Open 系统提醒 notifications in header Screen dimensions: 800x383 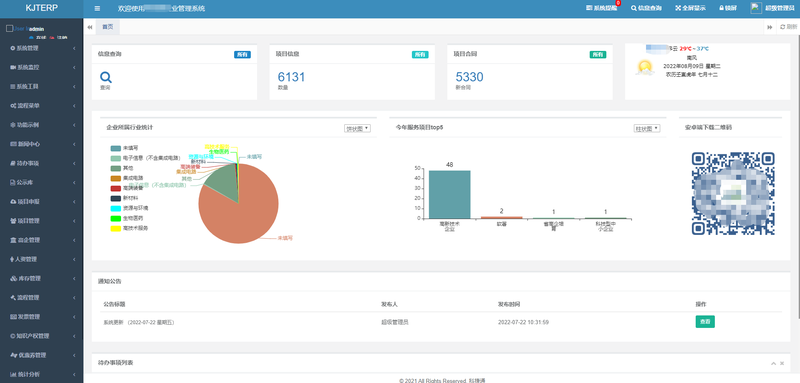click(602, 8)
